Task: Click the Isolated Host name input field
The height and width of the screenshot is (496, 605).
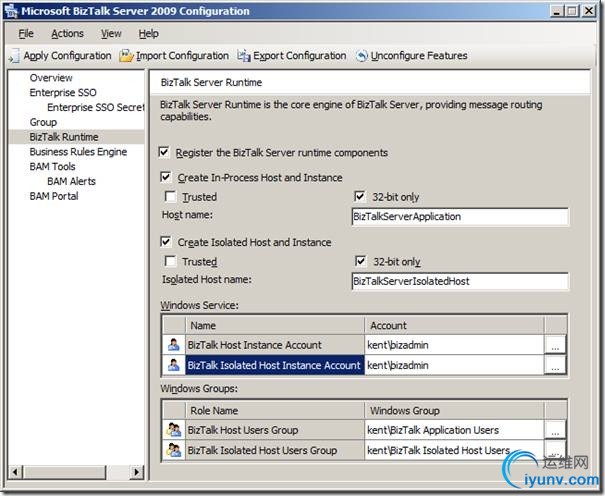Action: 460,281
